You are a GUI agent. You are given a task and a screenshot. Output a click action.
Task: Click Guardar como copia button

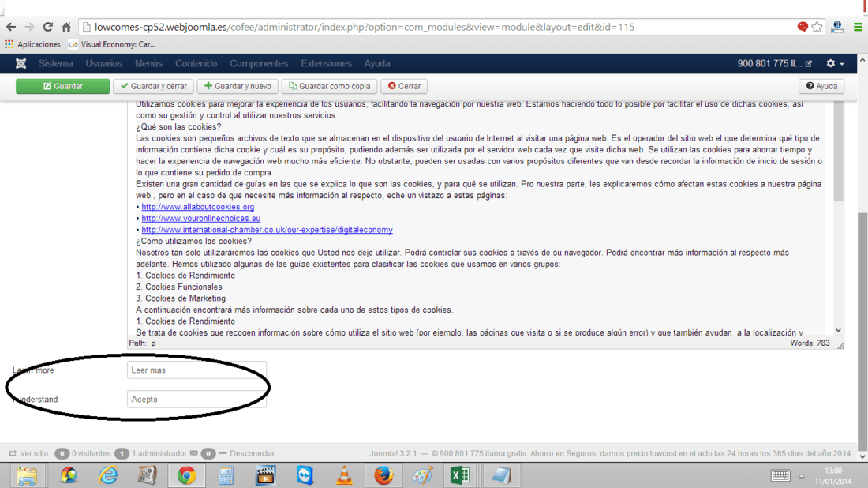[x=329, y=86]
